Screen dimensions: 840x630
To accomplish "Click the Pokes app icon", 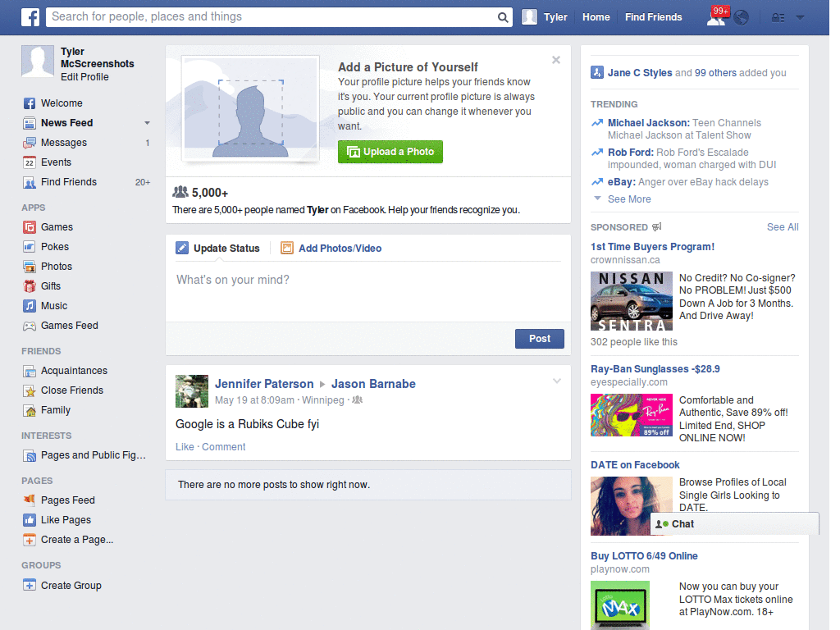I will tap(30, 247).
